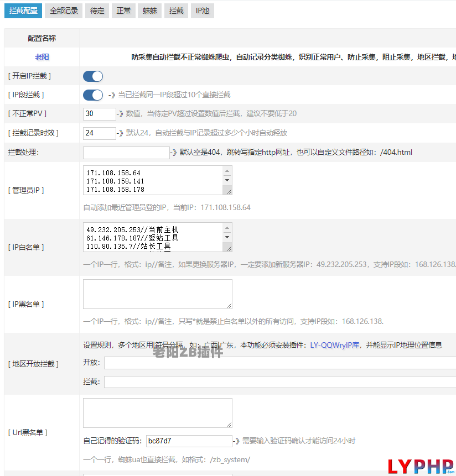Click the 管理员IP textarea resize handle
The width and height of the screenshot is (456, 476).
click(x=229, y=192)
